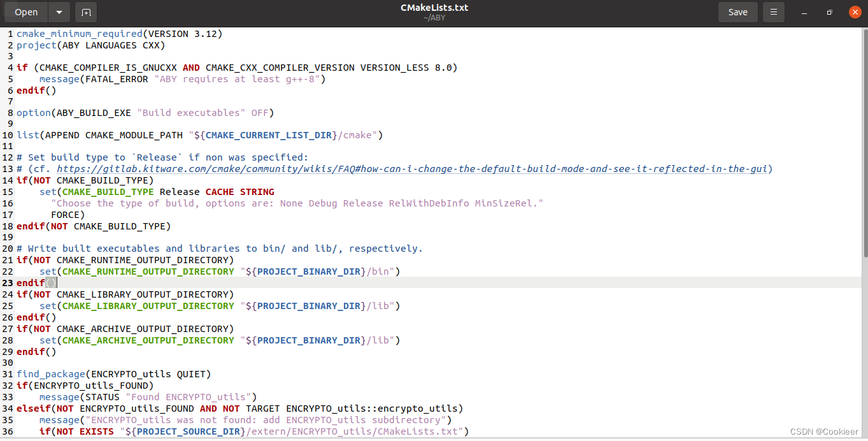Viewport: 868px width, 441px height.
Task: Click on set(CMAKE_RUNTIME_OUTPUT_DIRECTORY line 22
Action: [x=220, y=271]
